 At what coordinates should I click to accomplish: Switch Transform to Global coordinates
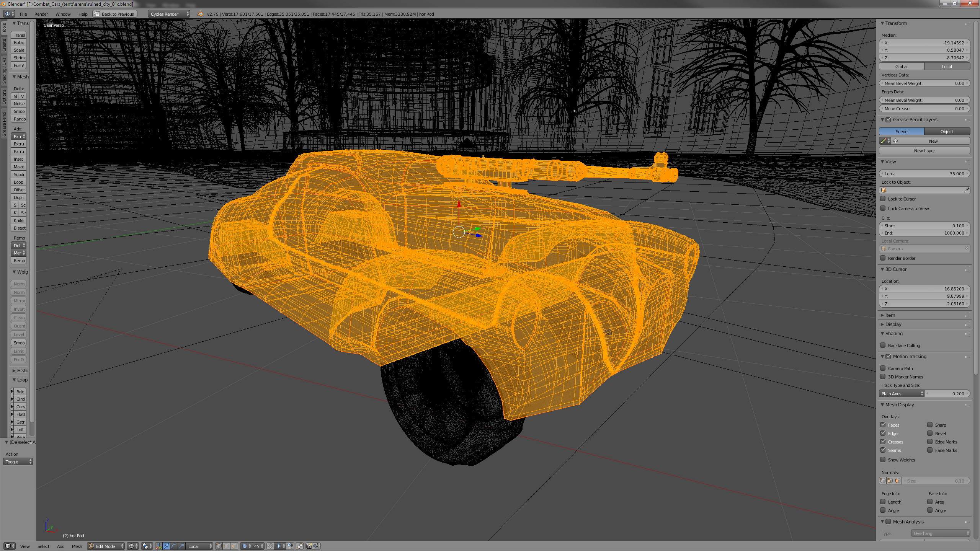(x=902, y=66)
